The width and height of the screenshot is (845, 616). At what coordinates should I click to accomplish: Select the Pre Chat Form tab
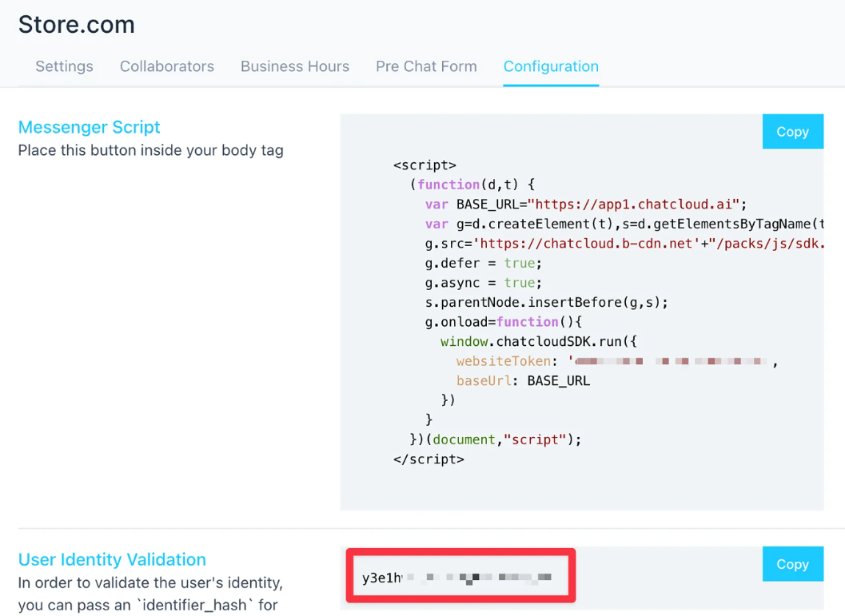click(426, 66)
